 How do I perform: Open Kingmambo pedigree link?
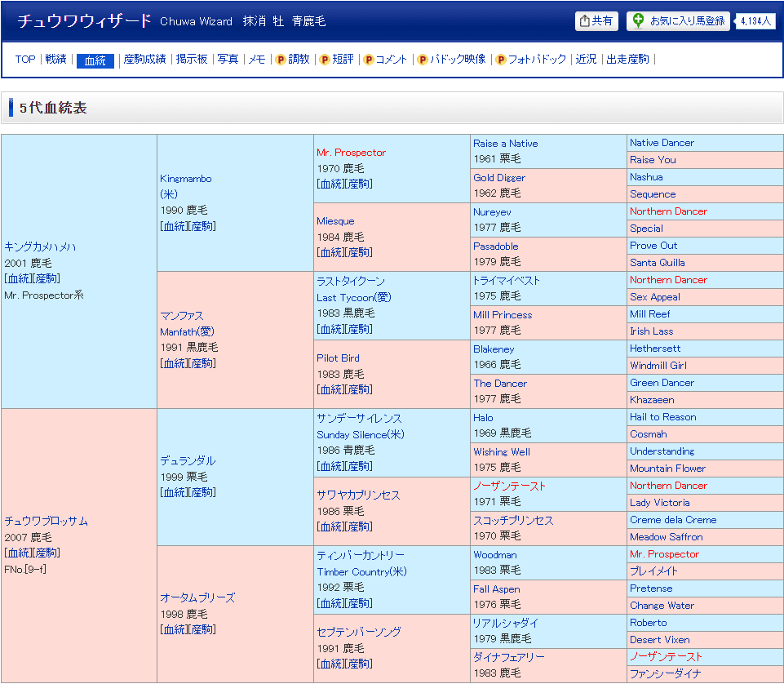coord(185,179)
